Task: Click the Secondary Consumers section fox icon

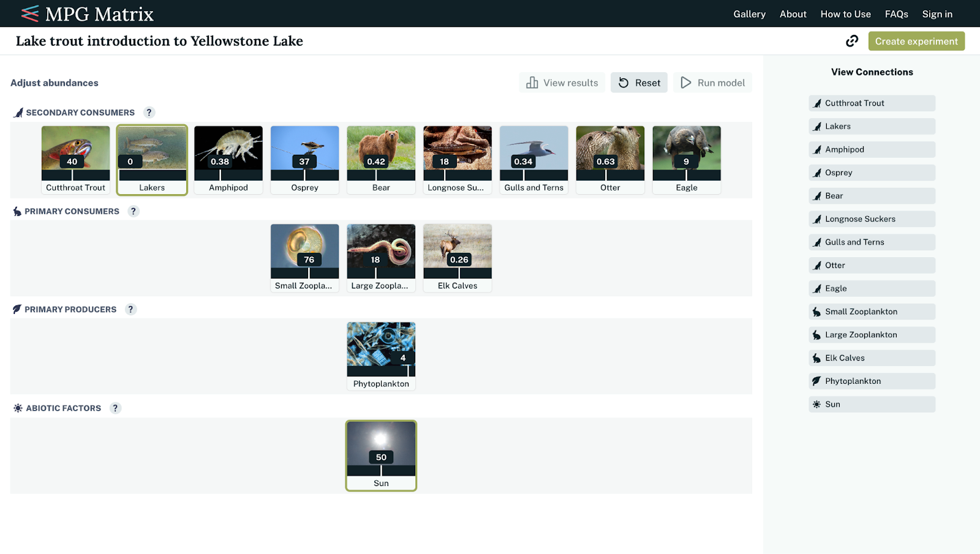Action: tap(18, 113)
